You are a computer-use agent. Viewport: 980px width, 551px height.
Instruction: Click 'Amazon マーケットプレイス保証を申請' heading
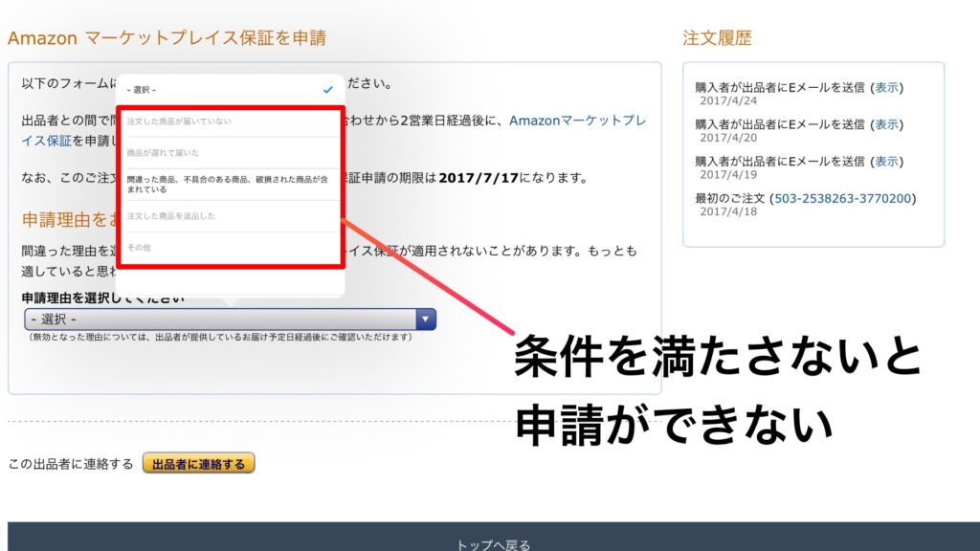(x=167, y=38)
